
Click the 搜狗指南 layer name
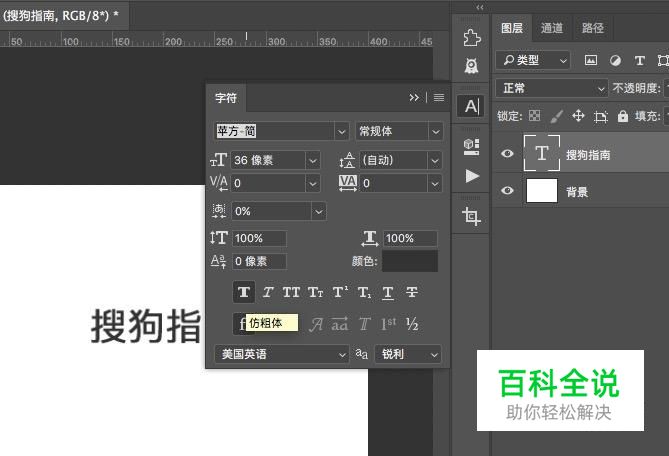pyautogui.click(x=588, y=154)
